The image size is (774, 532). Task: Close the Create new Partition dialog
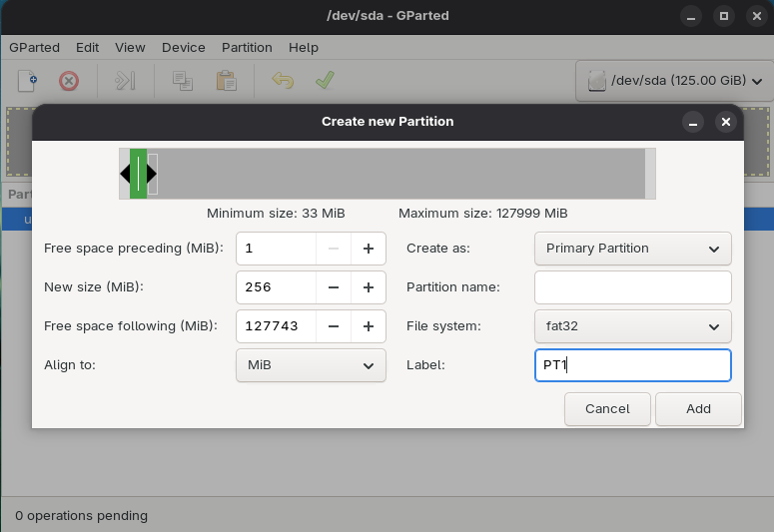pos(726,122)
